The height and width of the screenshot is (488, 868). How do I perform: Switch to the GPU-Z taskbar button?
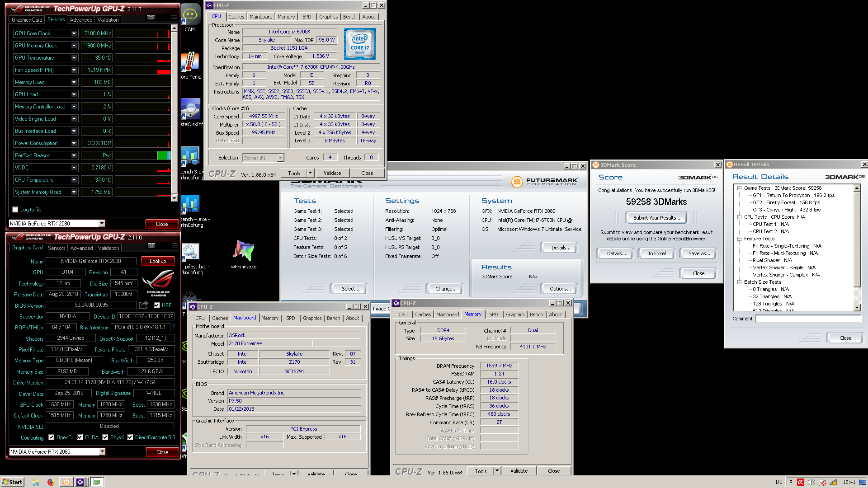coord(96,482)
